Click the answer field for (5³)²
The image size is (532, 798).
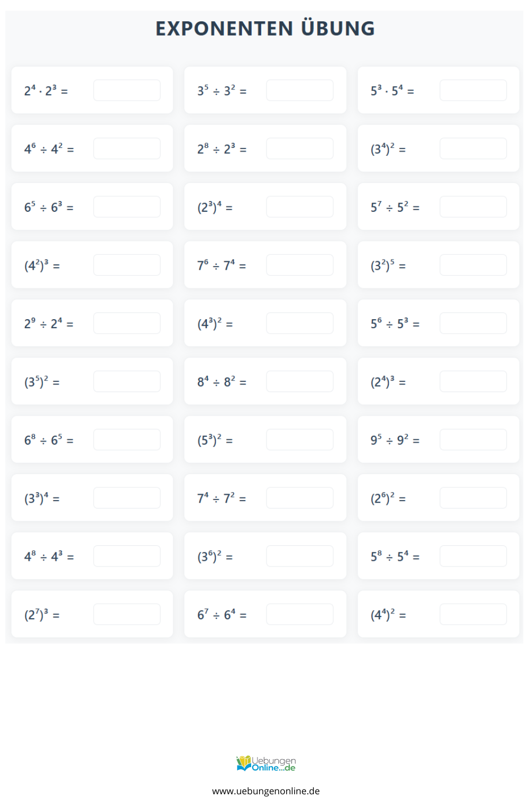pos(300,439)
